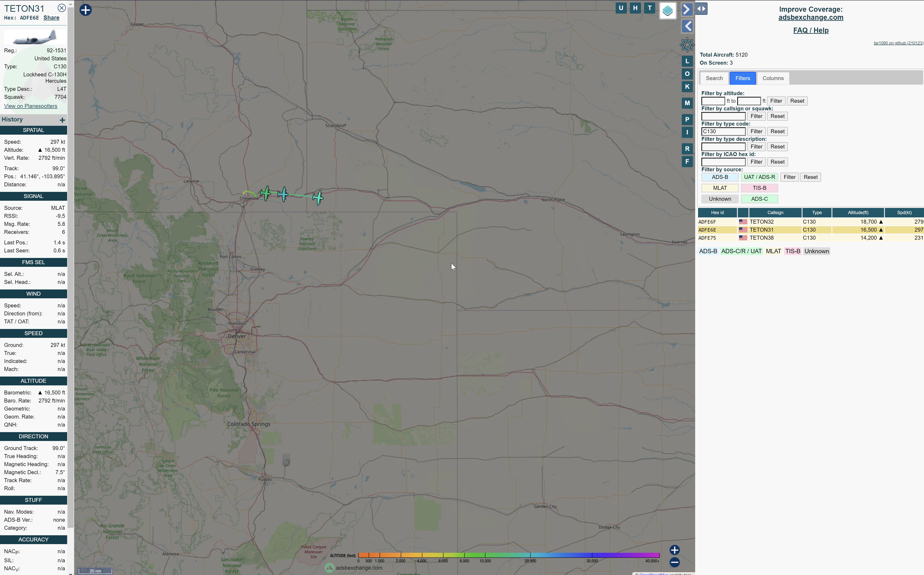Click the R map button

[687, 149]
